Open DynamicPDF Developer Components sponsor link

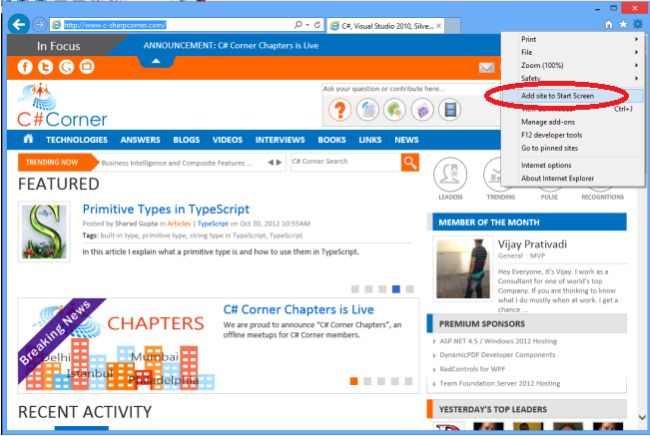[497, 355]
